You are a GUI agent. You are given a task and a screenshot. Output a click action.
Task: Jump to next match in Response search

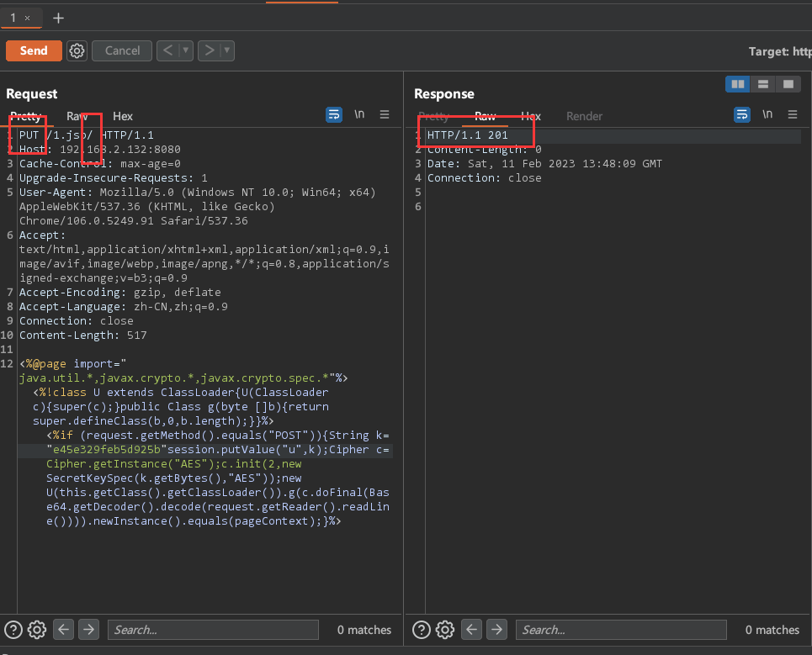click(x=497, y=630)
